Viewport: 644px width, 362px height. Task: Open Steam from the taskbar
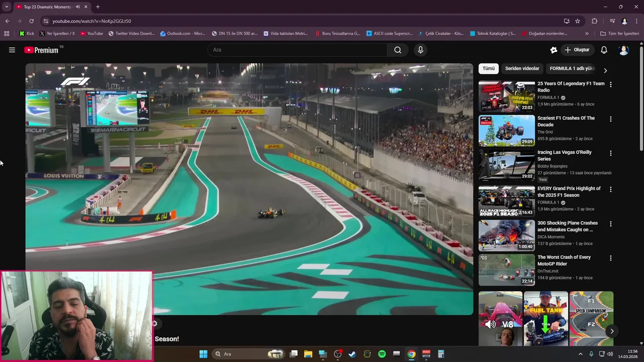[352, 354]
